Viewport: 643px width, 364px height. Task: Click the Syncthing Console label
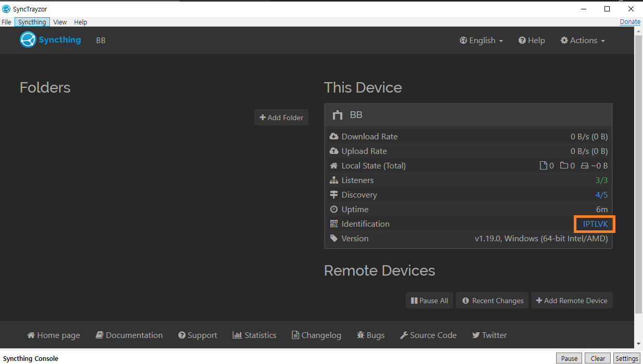pos(31,358)
